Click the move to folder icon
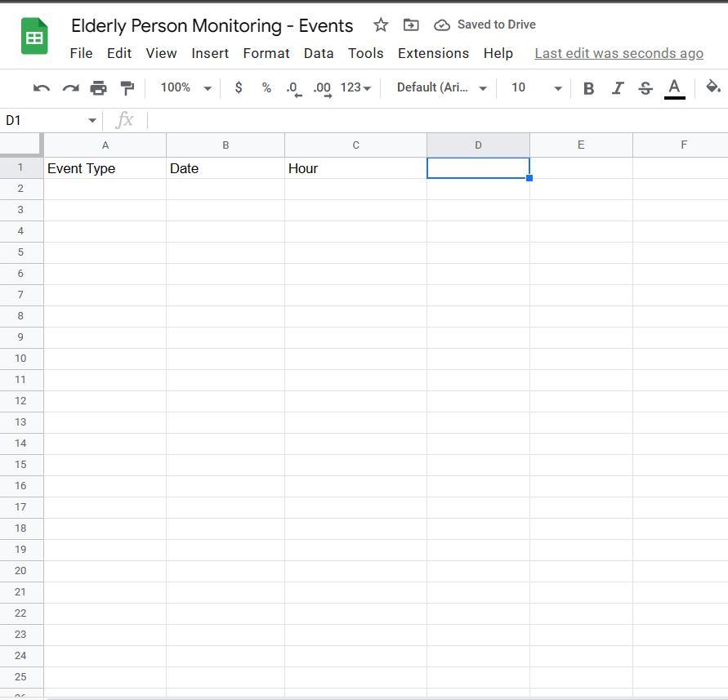Image resolution: width=728 pixels, height=700 pixels. [411, 25]
